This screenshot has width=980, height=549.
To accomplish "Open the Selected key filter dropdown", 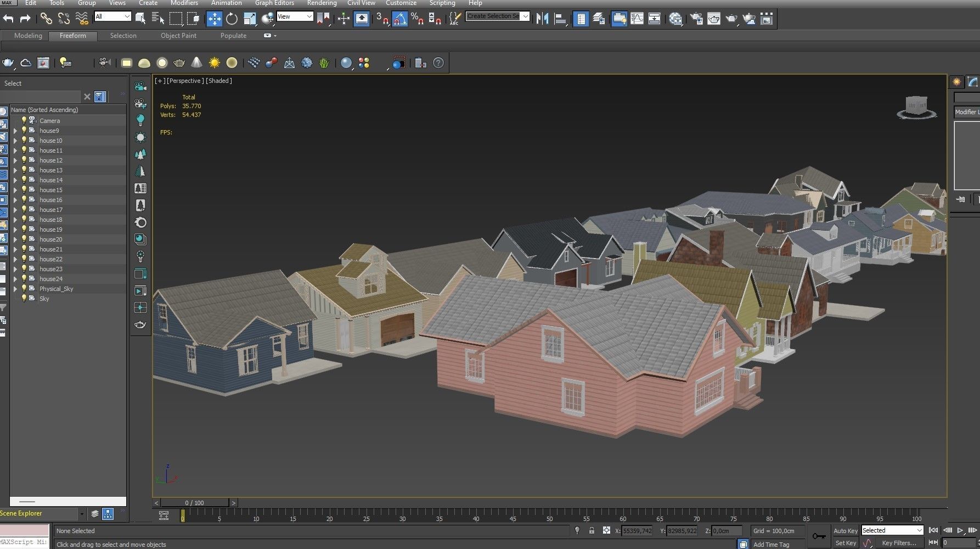I will click(x=892, y=530).
